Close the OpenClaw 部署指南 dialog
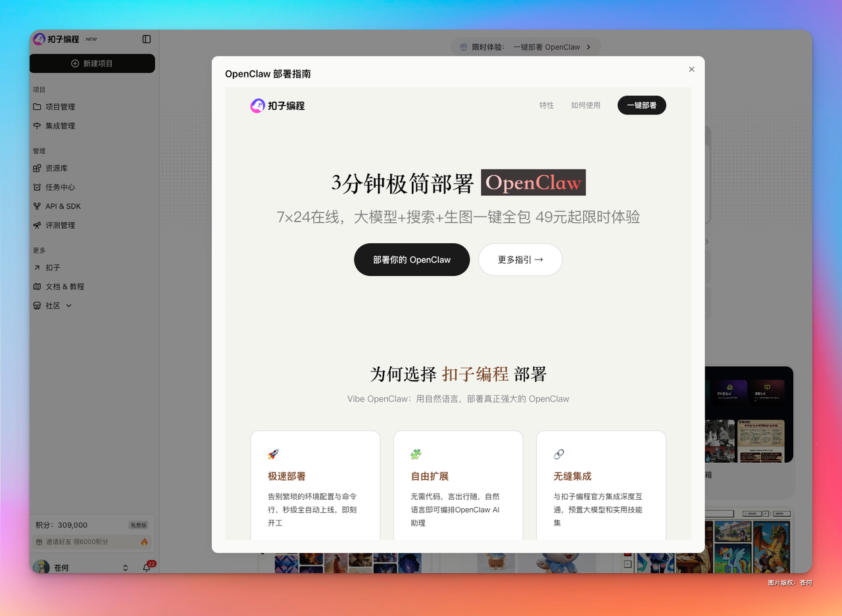The height and width of the screenshot is (616, 842). click(691, 69)
